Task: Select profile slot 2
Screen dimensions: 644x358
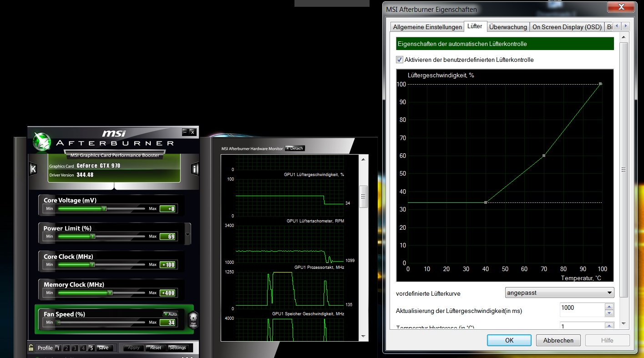Action: click(66, 348)
